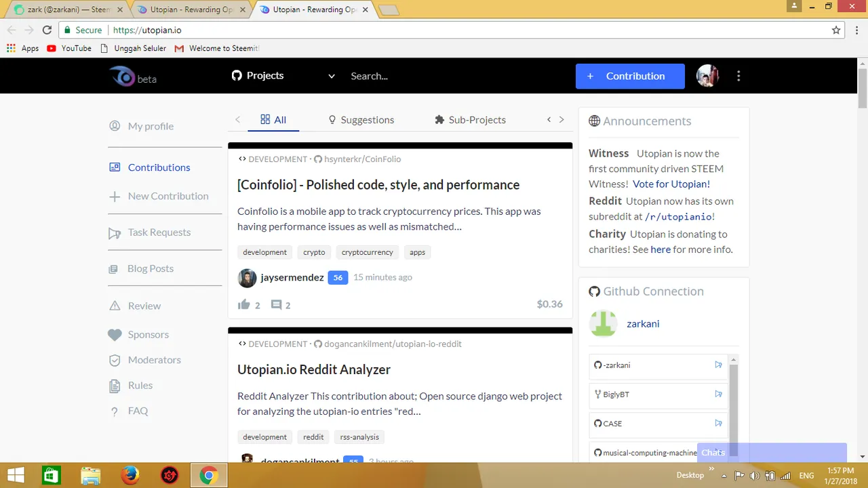
Task: Click the reddit tag
Action: point(313,437)
